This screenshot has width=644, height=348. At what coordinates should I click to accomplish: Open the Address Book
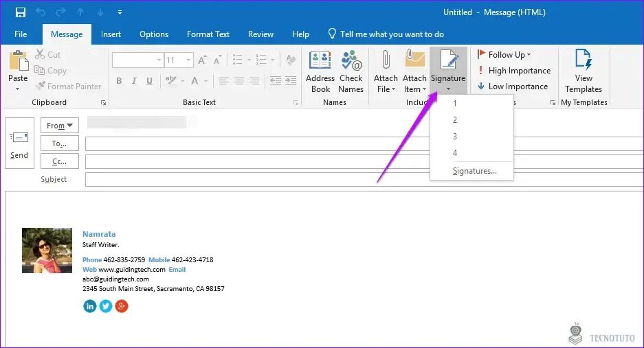point(320,71)
